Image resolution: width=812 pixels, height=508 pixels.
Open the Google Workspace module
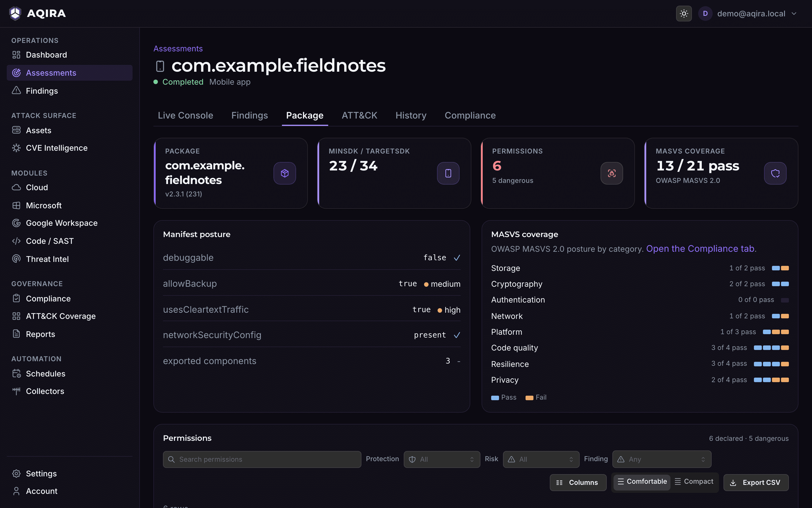69,223
